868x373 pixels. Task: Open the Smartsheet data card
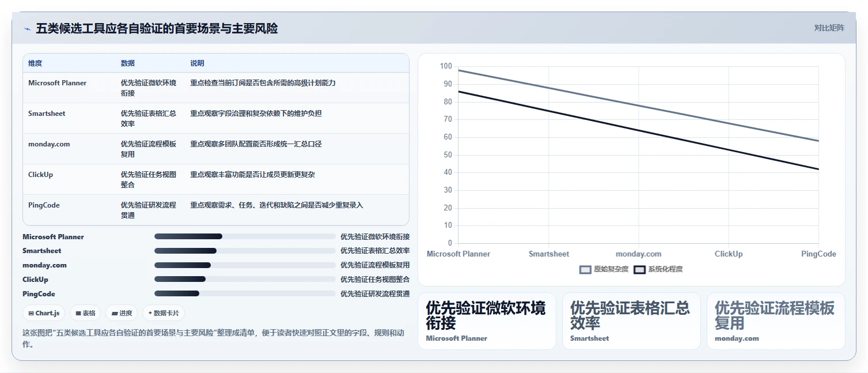[x=631, y=321]
